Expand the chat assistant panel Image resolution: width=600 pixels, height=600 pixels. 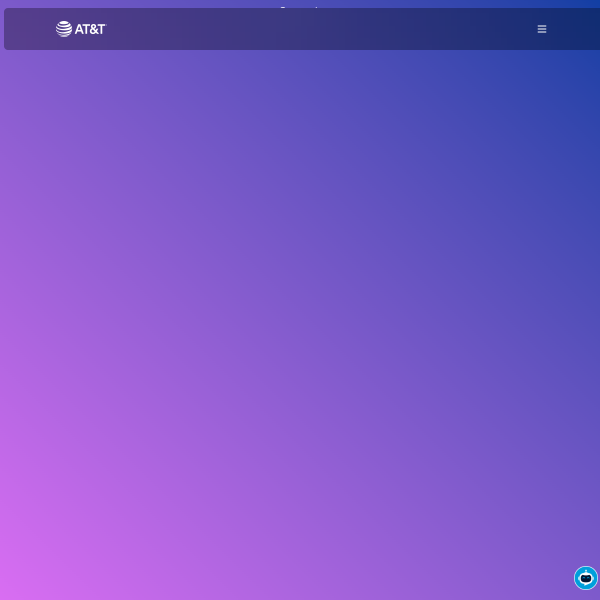coord(586,578)
